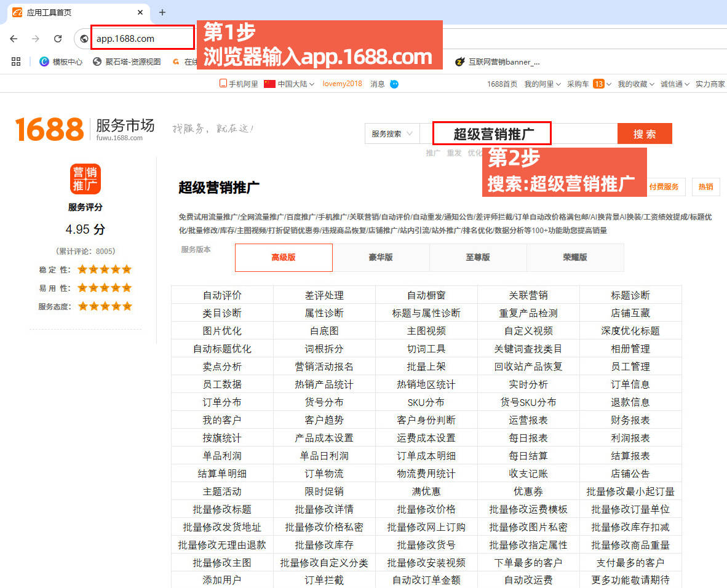
Task: Switch to the 豪华版 version tab
Action: [381, 257]
